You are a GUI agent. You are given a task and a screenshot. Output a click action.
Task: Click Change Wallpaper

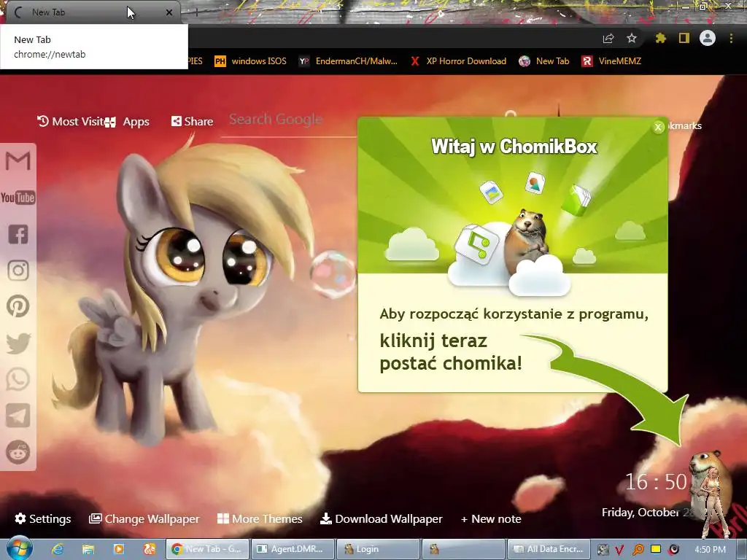[x=144, y=518]
